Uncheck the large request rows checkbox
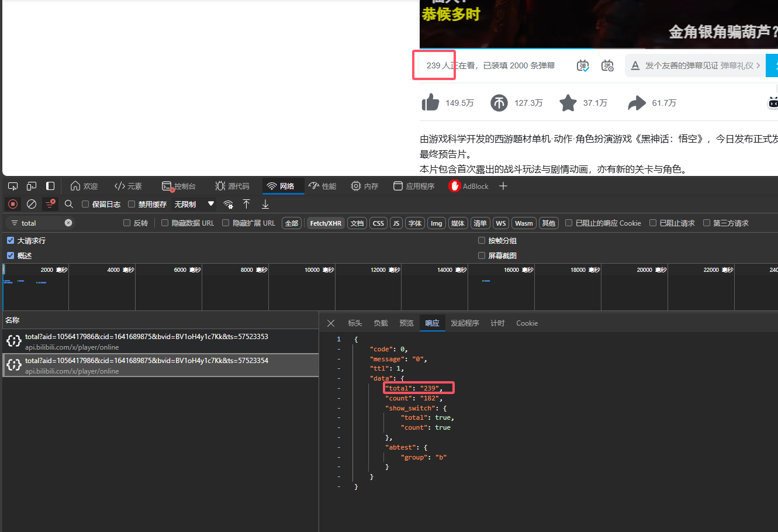 11,240
